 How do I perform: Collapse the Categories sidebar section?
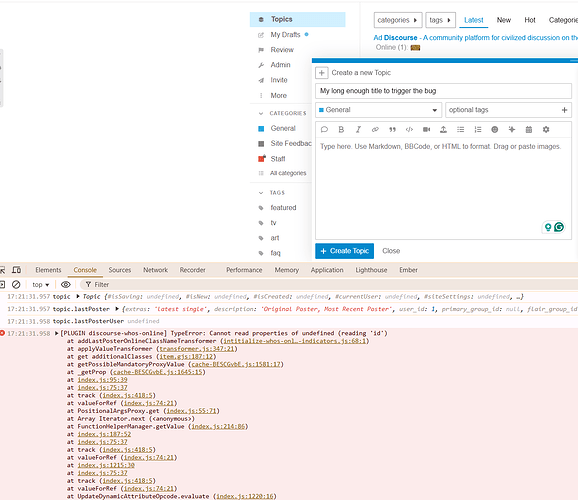point(283,113)
